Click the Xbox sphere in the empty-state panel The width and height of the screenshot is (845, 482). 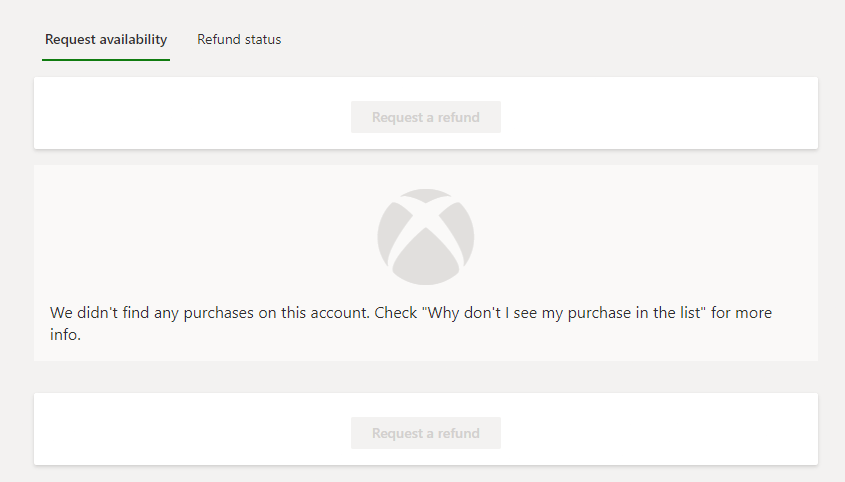coord(426,237)
